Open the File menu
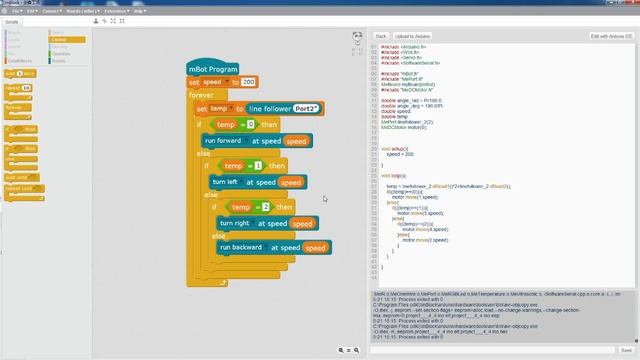The height and width of the screenshot is (360, 640). [x=17, y=11]
